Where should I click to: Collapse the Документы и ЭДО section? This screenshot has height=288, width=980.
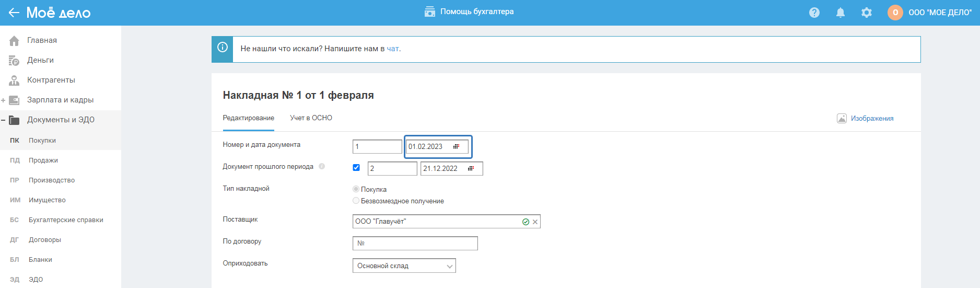[3, 120]
